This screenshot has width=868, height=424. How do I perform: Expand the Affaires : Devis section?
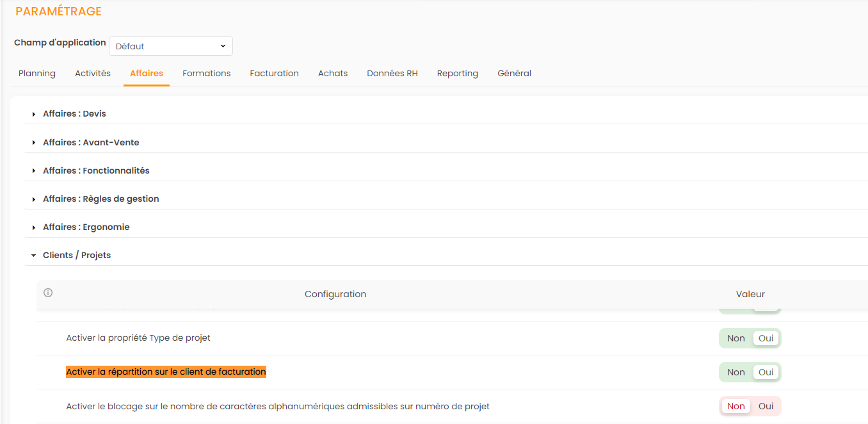click(x=74, y=114)
